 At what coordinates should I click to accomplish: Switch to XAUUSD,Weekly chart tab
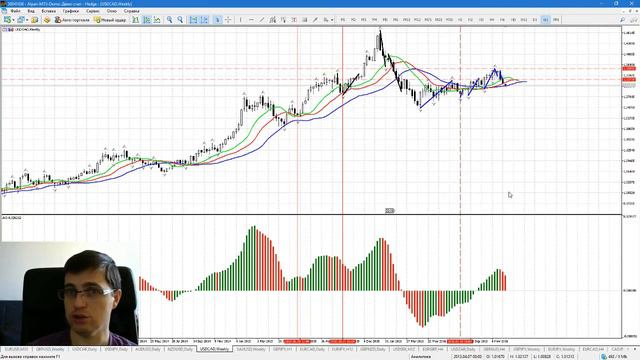pyautogui.click(x=251, y=349)
